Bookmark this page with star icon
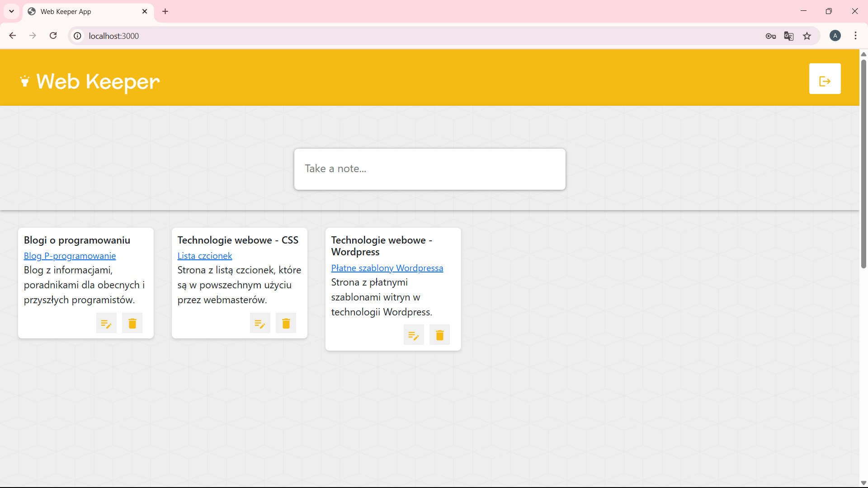The image size is (868, 488). point(807,36)
